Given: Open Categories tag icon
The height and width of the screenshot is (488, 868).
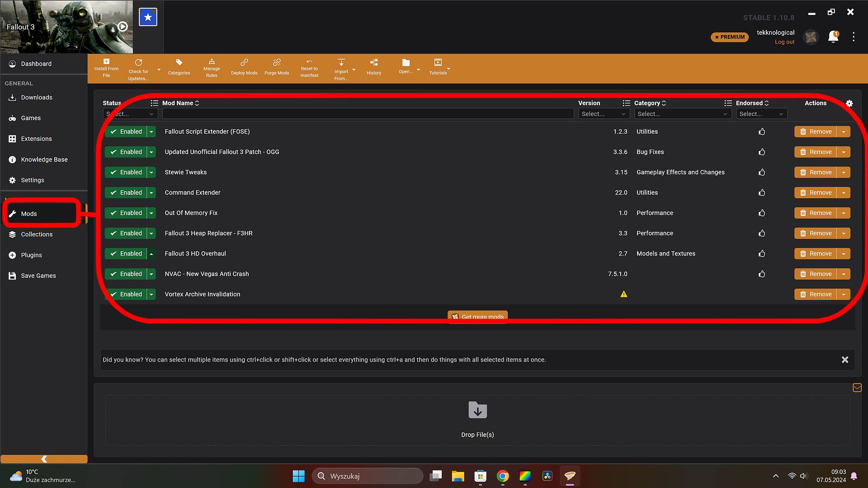Looking at the screenshot, I should tap(179, 62).
